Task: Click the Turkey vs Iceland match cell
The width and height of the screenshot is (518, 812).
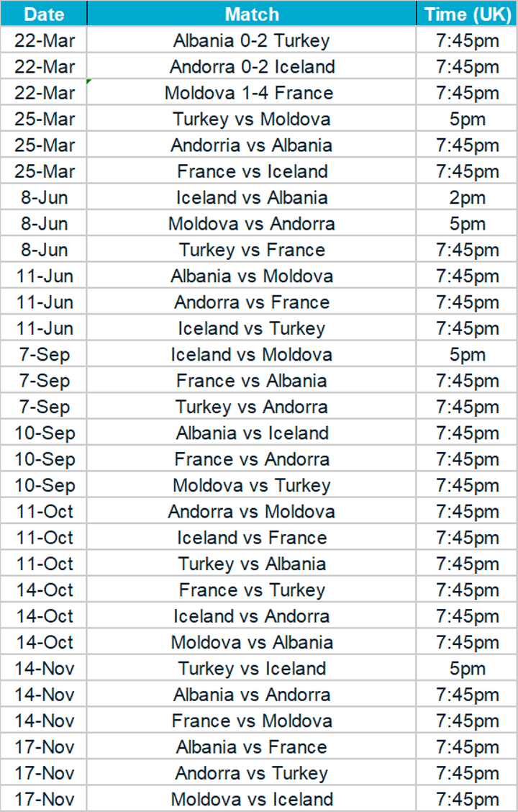Action: pos(251,669)
